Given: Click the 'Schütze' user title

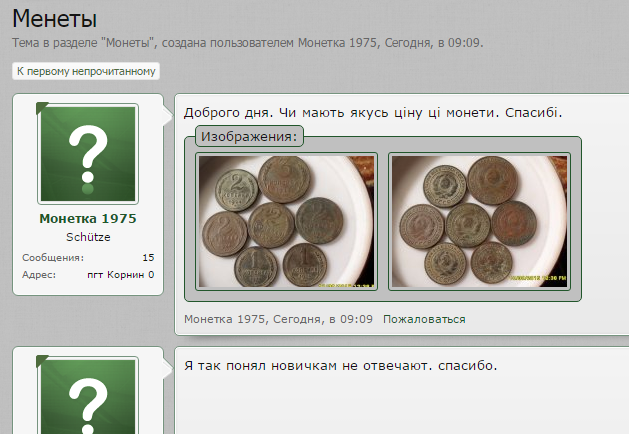Looking at the screenshot, I should (87, 237).
